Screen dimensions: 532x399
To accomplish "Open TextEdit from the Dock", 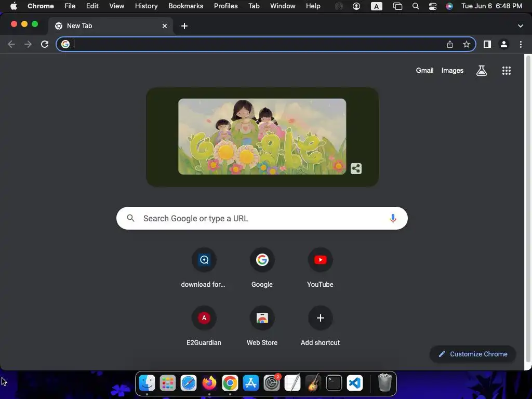I will (x=292, y=383).
